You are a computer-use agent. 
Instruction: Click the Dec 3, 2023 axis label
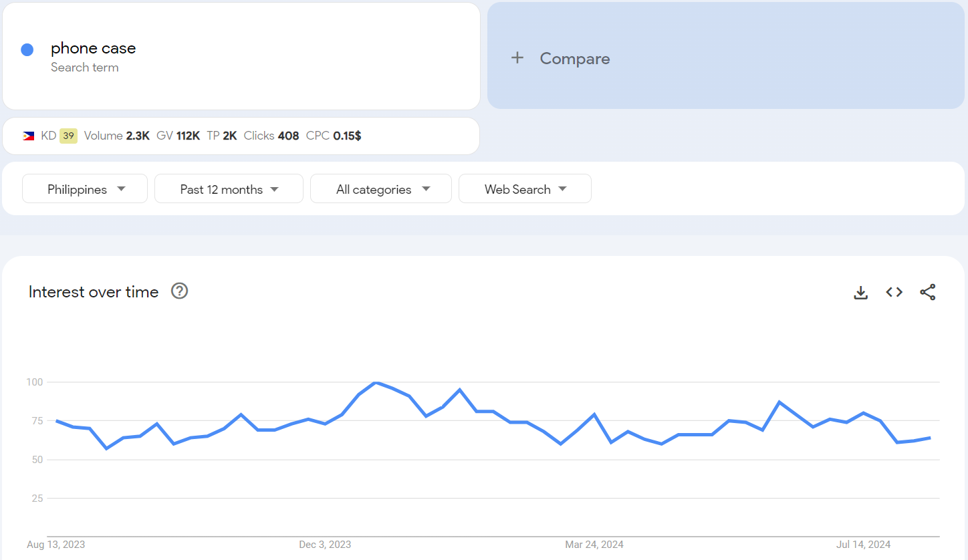click(x=325, y=545)
